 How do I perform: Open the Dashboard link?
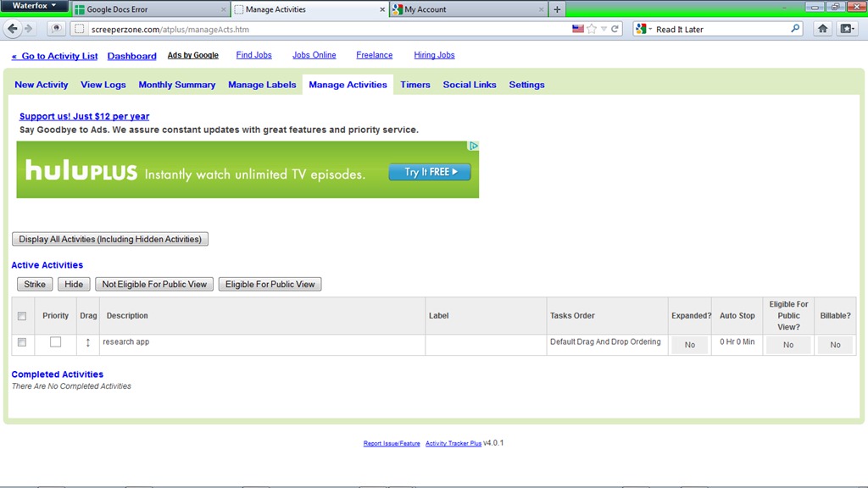pyautogui.click(x=131, y=56)
